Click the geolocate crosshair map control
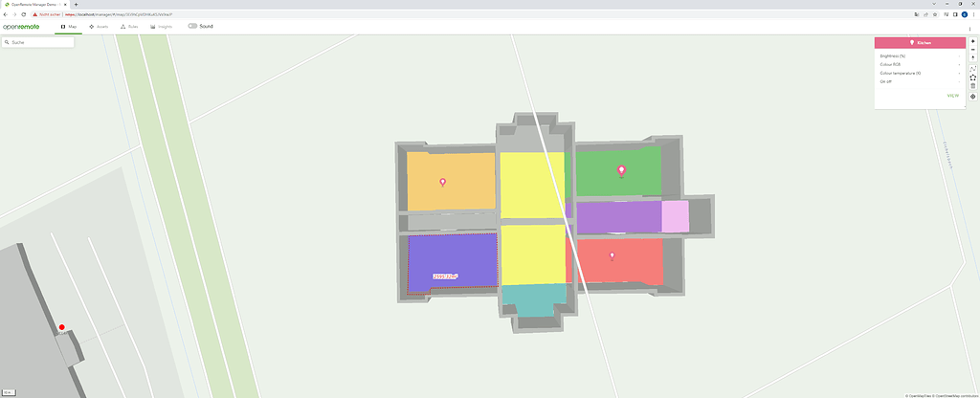Image resolution: width=980 pixels, height=398 pixels. point(972,97)
